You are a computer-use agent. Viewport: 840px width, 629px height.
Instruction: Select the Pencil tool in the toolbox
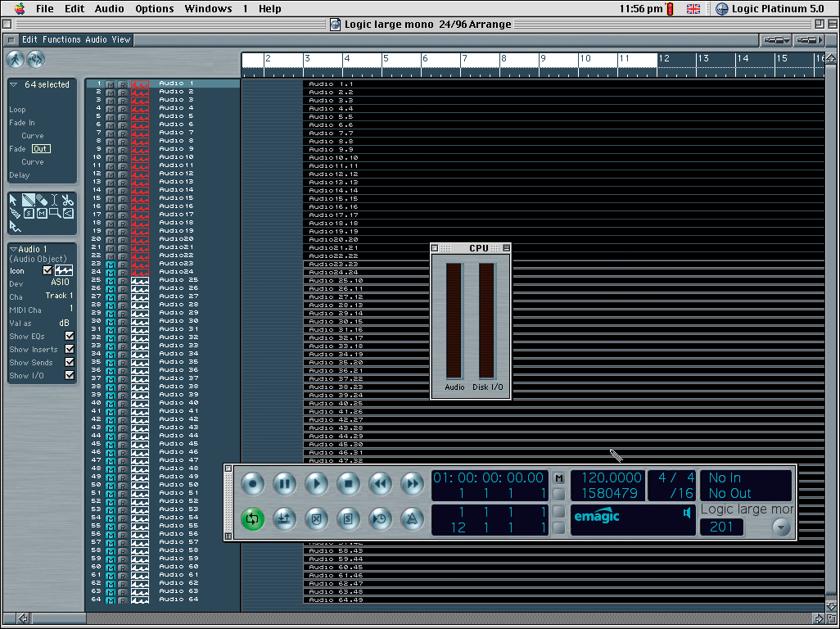pyautogui.click(x=29, y=201)
